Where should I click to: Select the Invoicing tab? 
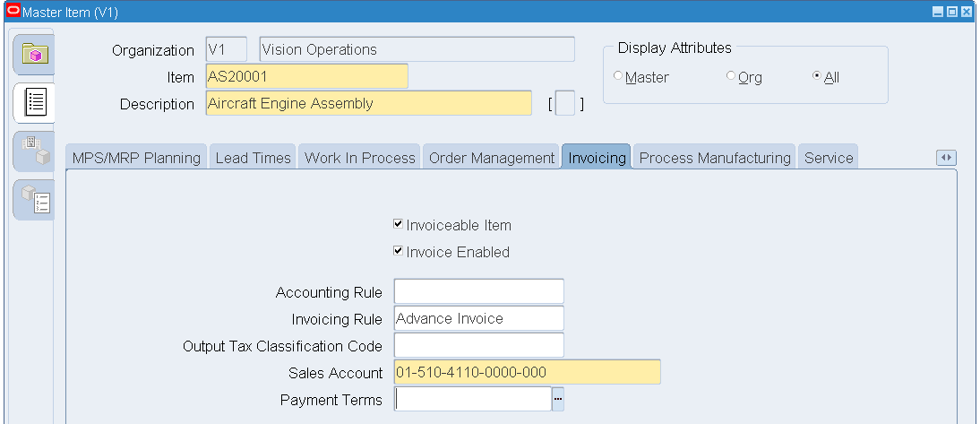click(x=597, y=158)
